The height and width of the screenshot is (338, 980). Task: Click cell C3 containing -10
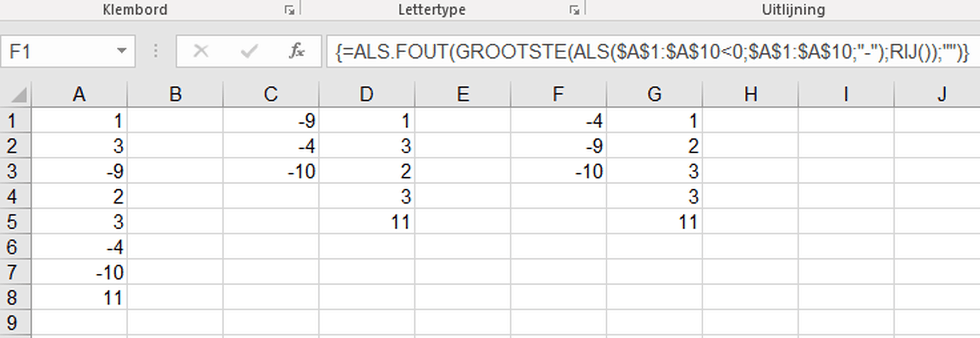click(x=271, y=171)
